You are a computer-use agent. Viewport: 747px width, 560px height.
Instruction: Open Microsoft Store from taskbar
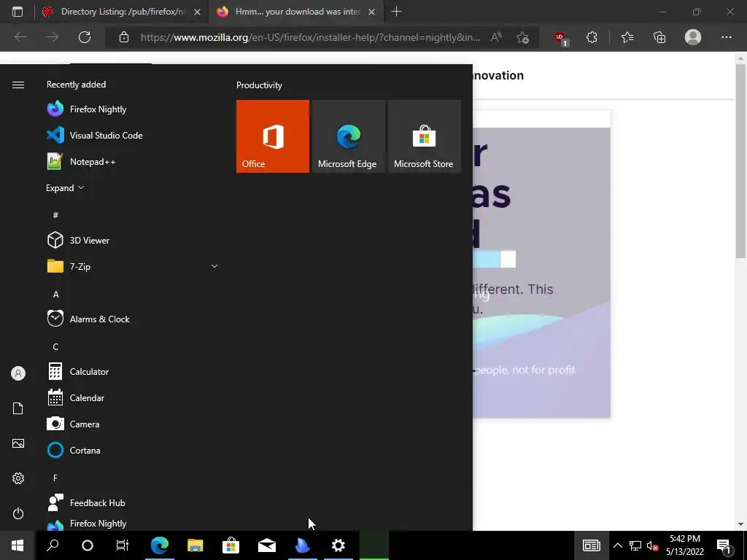[231, 545]
